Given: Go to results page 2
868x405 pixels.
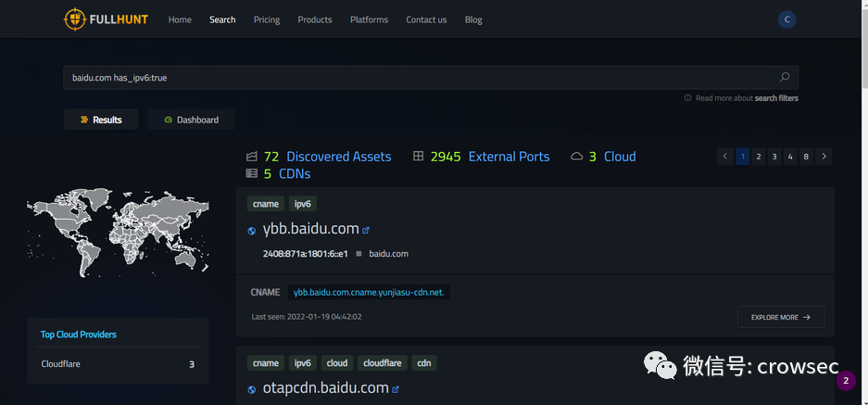Looking at the screenshot, I should (759, 157).
